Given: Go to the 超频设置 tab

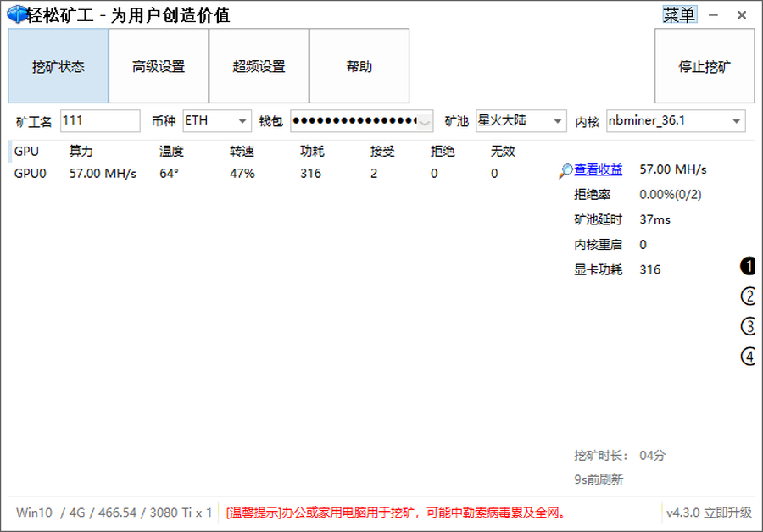Looking at the screenshot, I should 259,66.
